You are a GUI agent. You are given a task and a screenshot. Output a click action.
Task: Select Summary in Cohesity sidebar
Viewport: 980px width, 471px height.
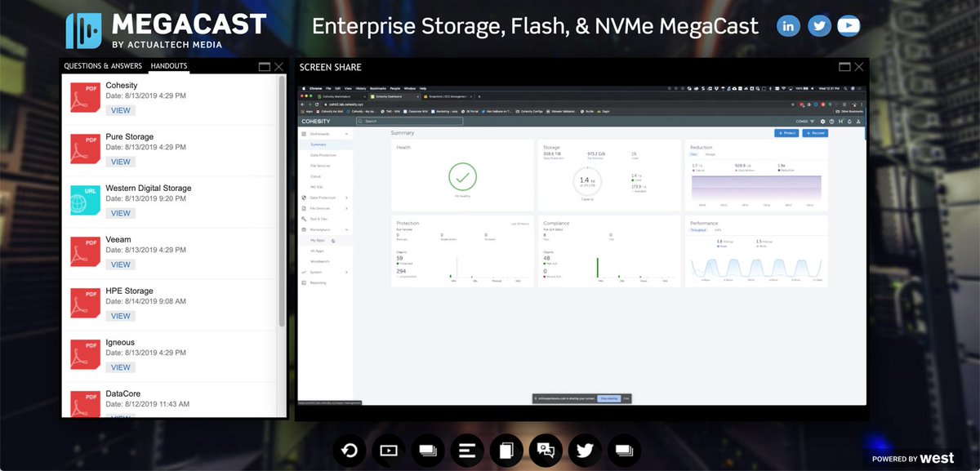[x=318, y=144]
